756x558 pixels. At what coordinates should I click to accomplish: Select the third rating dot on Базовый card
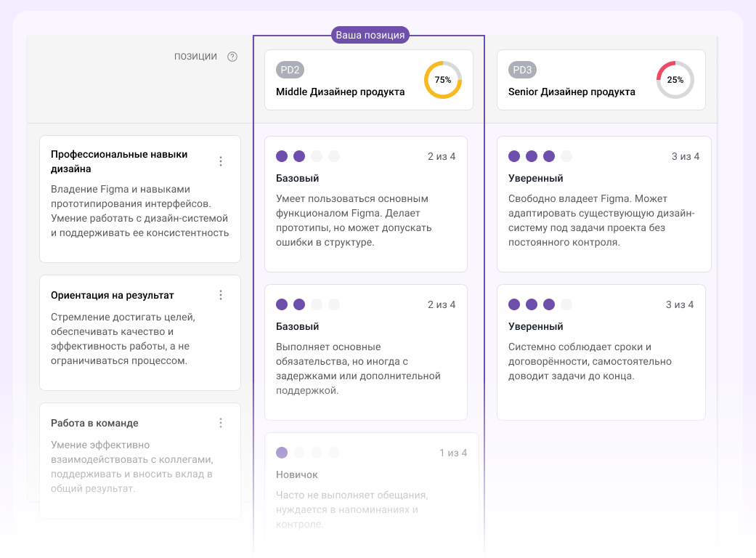coord(317,155)
